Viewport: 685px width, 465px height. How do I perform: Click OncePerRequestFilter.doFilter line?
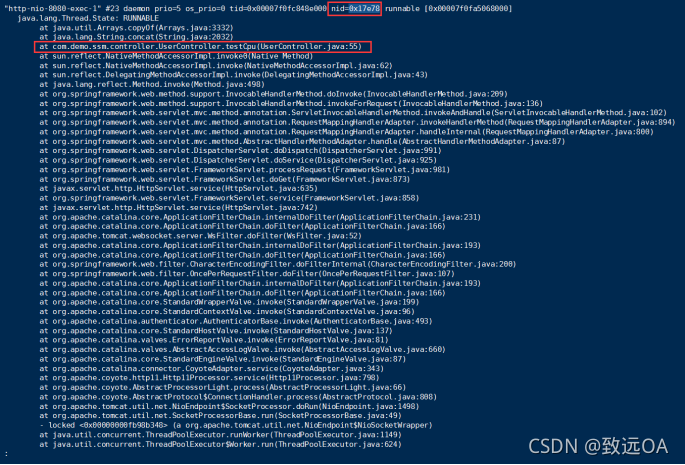(247, 274)
